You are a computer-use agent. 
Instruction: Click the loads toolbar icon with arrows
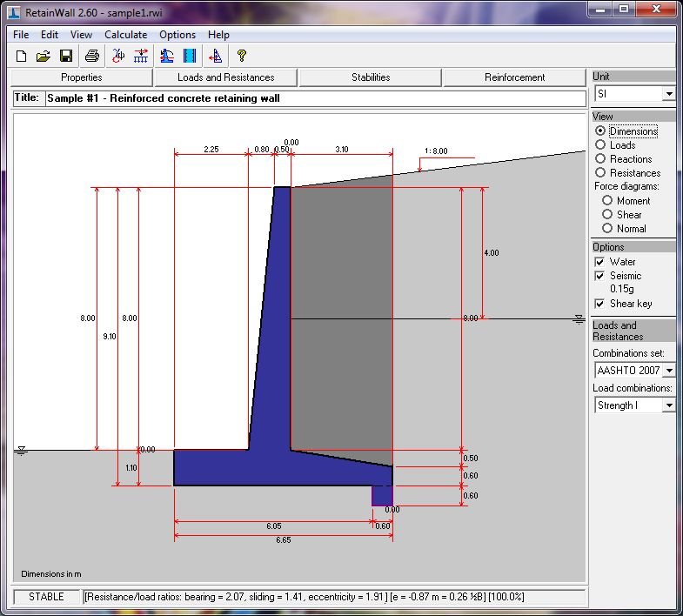(141, 56)
